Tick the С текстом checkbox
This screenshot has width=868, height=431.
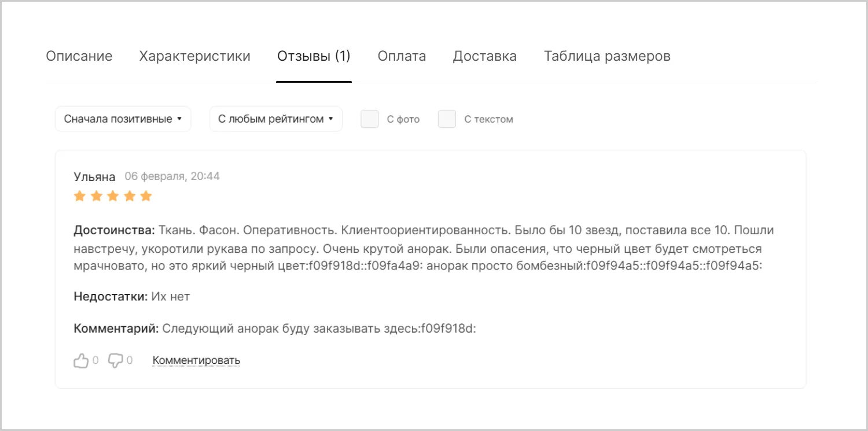click(x=447, y=119)
